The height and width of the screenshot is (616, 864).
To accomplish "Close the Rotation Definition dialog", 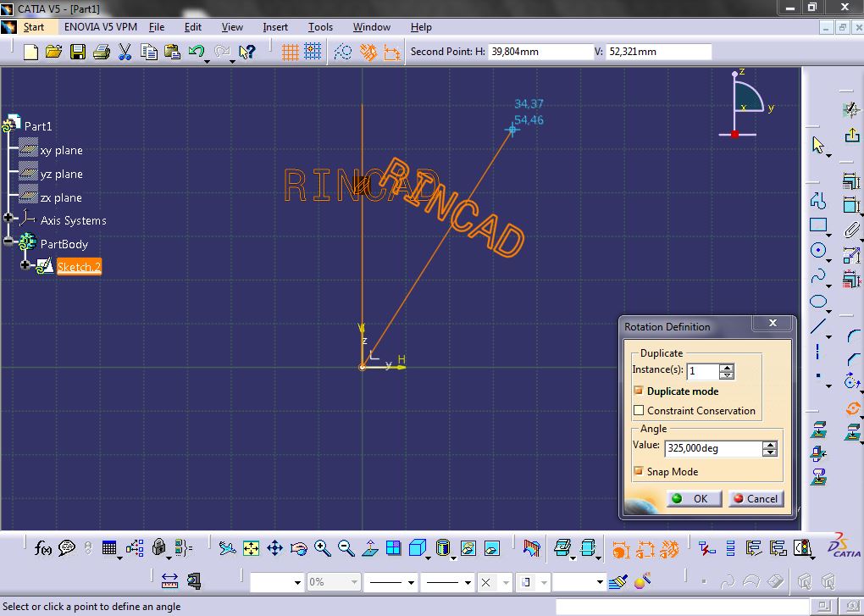I will (773, 323).
